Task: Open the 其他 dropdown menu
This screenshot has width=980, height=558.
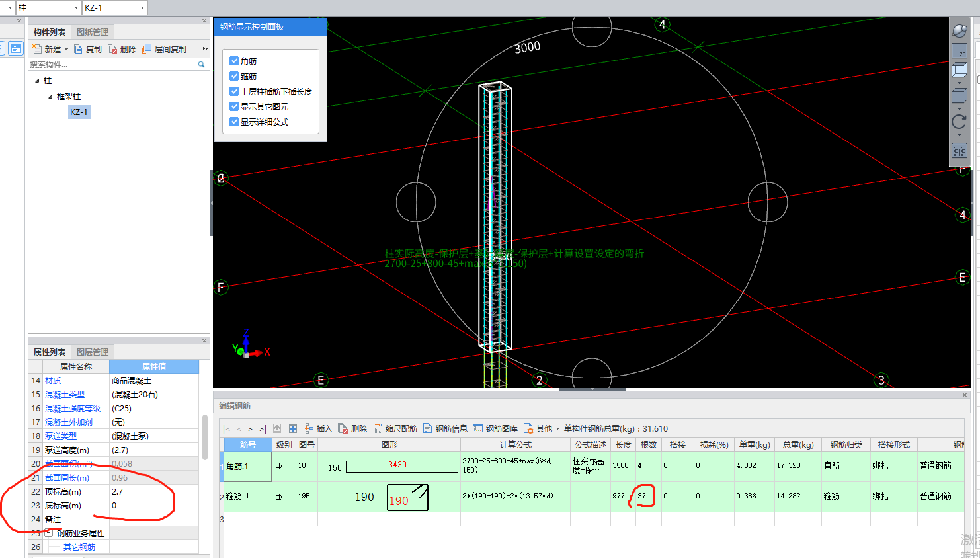Action: (542, 428)
